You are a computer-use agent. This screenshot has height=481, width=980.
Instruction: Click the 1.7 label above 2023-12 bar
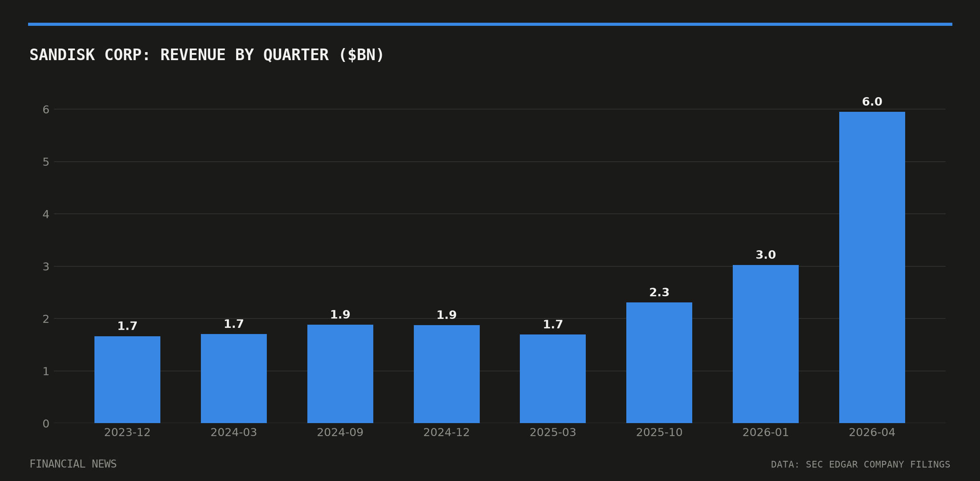point(127,326)
